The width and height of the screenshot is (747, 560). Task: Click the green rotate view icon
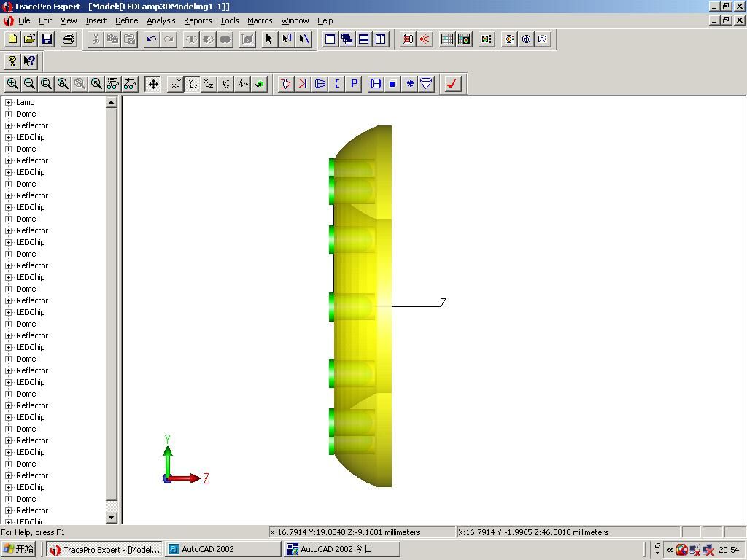260,84
